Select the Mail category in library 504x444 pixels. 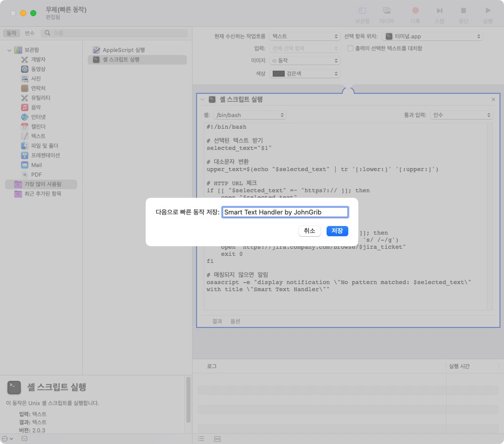[36, 165]
